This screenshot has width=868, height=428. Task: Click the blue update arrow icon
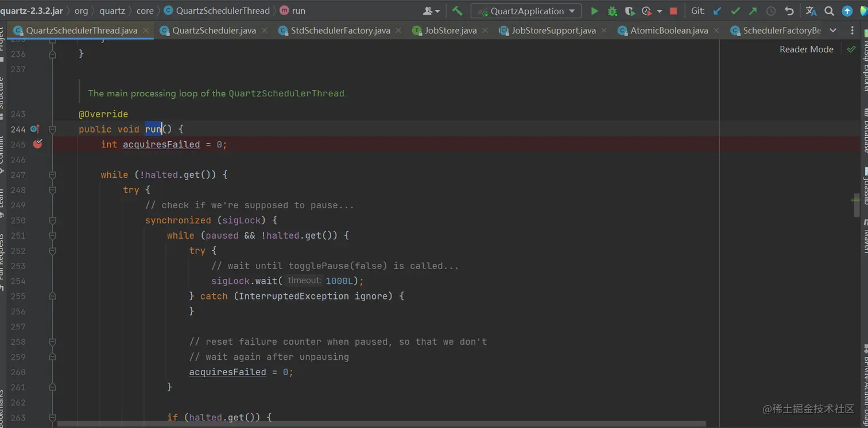(x=847, y=11)
